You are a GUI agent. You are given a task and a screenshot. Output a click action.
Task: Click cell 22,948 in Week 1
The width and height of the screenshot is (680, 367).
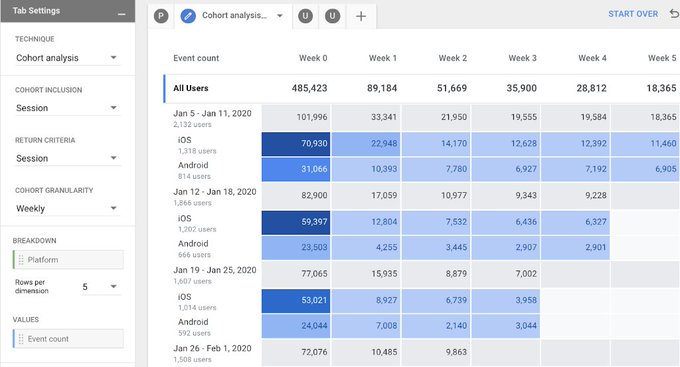[366, 144]
